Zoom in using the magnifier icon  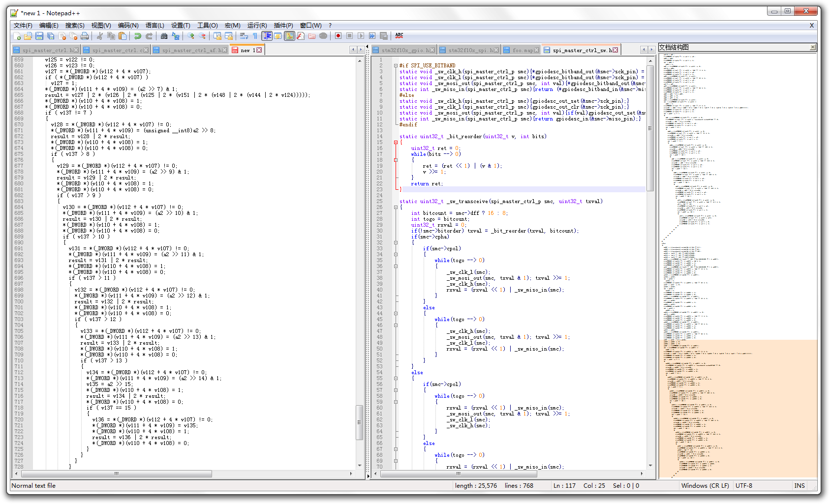[191, 36]
